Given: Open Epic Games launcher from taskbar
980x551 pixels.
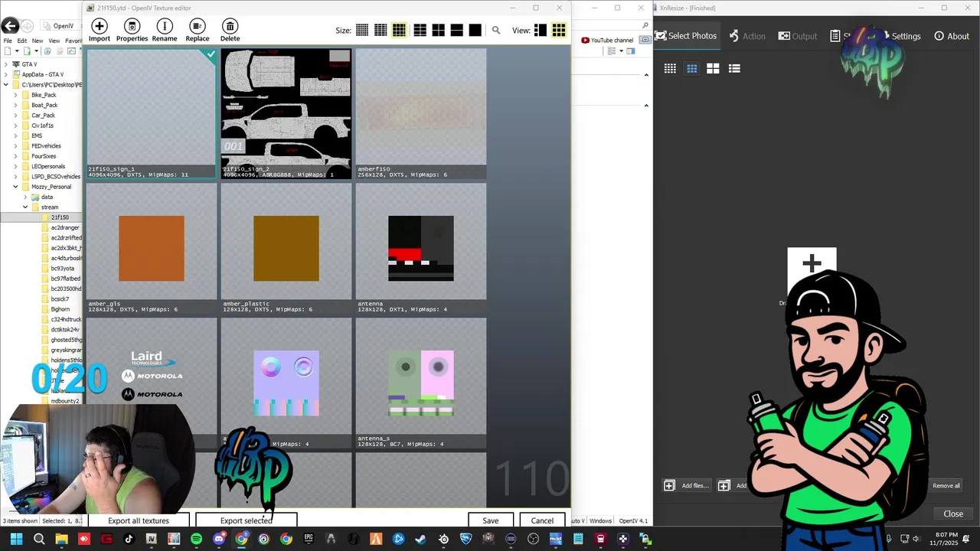Looking at the screenshot, I should (309, 540).
